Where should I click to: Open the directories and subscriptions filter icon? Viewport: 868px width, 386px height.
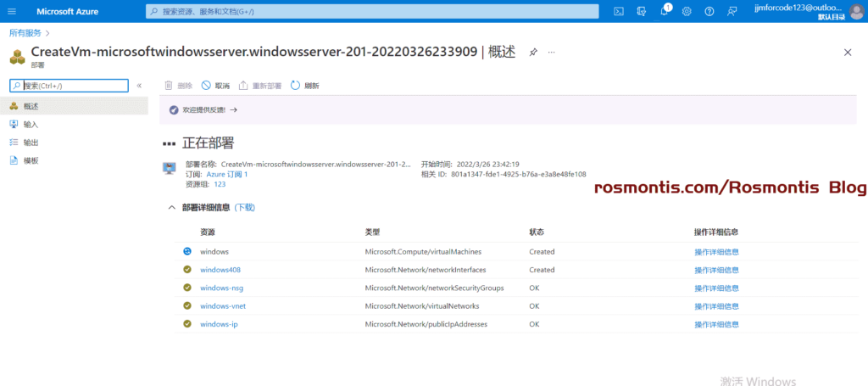pyautogui.click(x=642, y=11)
